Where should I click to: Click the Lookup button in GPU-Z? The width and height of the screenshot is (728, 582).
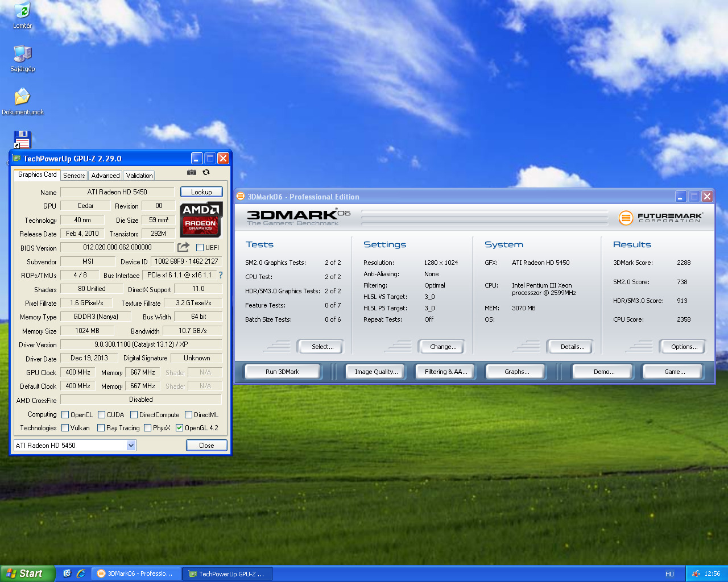(x=201, y=192)
